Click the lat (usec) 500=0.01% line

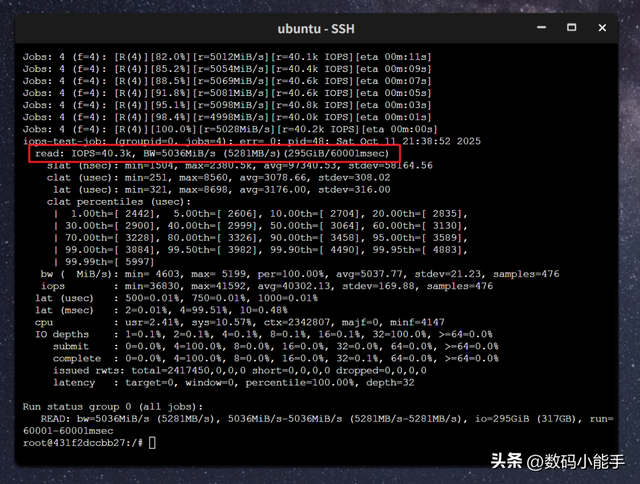176,298
